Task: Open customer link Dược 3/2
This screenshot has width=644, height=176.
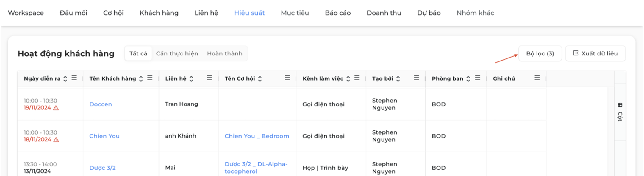Action: pyautogui.click(x=102, y=168)
